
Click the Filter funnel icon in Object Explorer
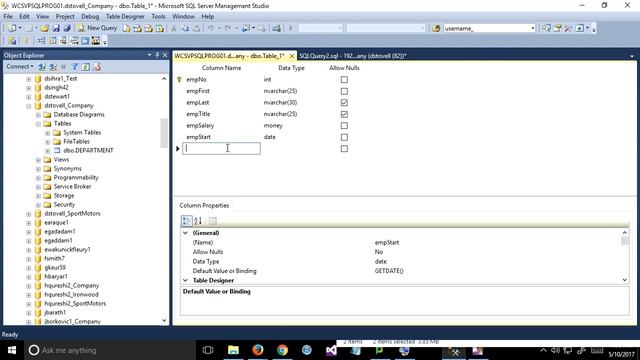click(75, 67)
